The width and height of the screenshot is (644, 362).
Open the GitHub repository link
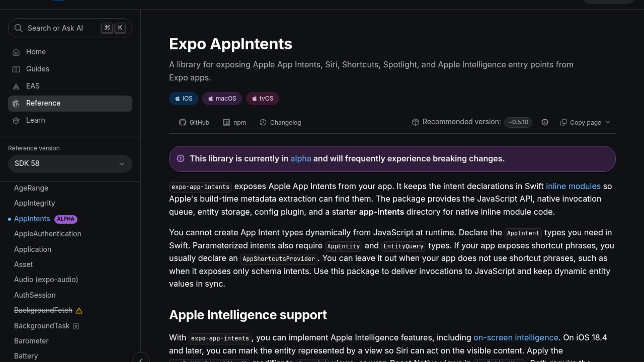tap(194, 122)
